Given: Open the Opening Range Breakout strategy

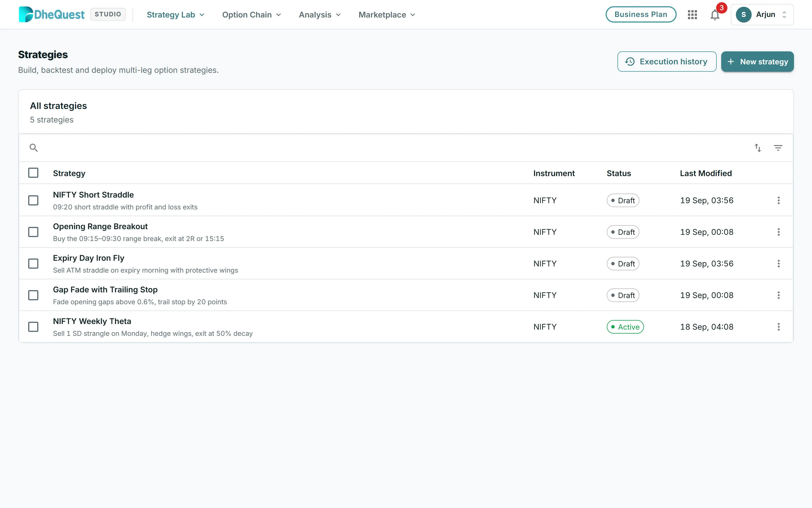Looking at the screenshot, I should click(100, 226).
